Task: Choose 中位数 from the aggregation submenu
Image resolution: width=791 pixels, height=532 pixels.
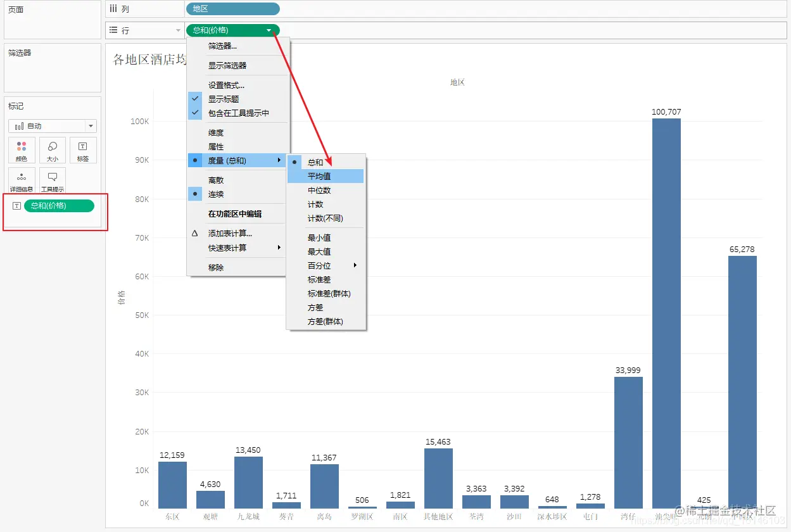Action: click(x=326, y=190)
